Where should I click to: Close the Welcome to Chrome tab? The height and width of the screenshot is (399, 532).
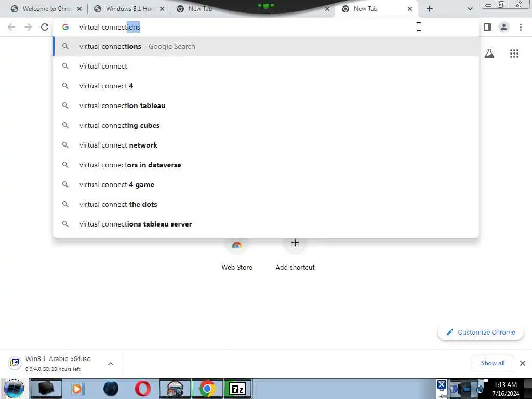tap(79, 9)
